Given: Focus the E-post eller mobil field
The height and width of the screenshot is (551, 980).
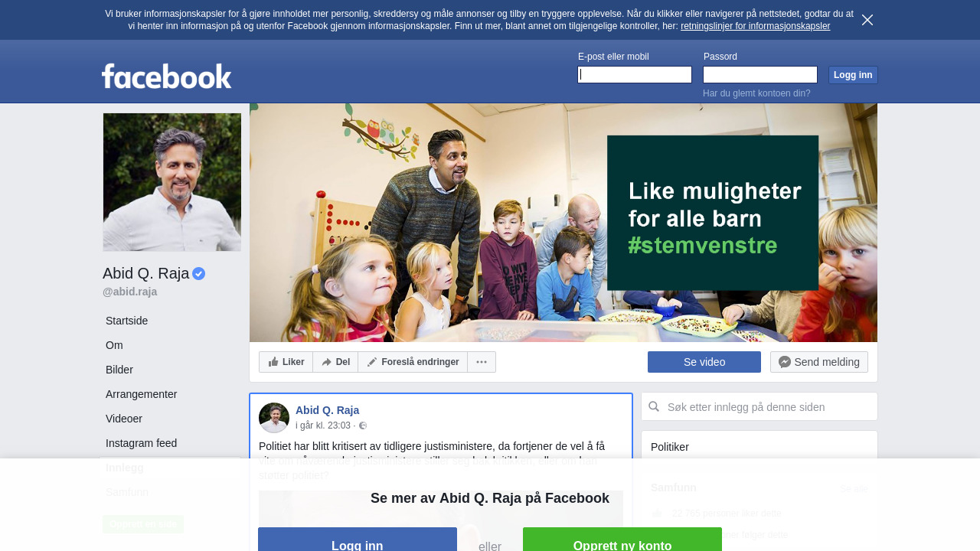Looking at the screenshot, I should 635,74.
